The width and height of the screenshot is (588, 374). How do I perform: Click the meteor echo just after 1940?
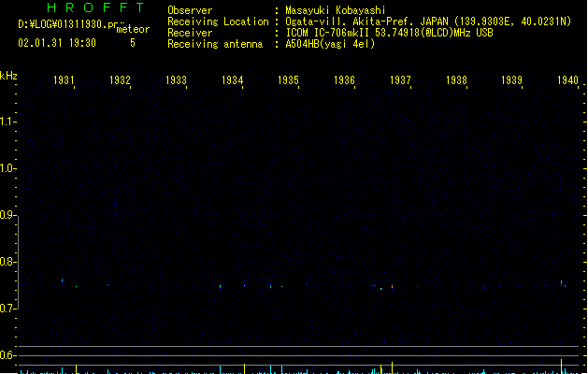pyautogui.click(x=562, y=282)
